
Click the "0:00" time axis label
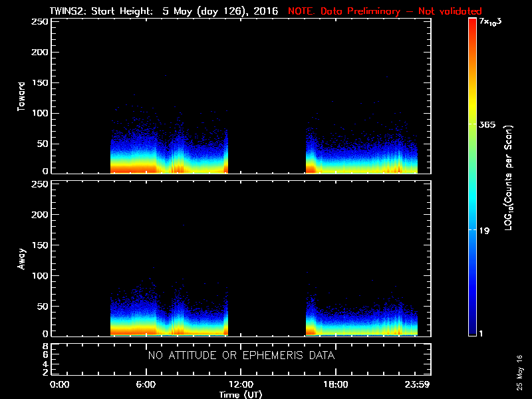(x=59, y=384)
